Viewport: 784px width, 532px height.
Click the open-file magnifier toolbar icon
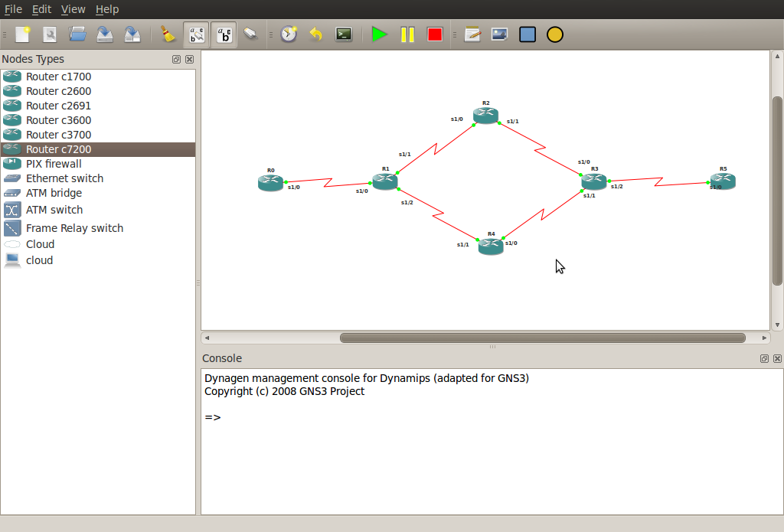coord(50,34)
